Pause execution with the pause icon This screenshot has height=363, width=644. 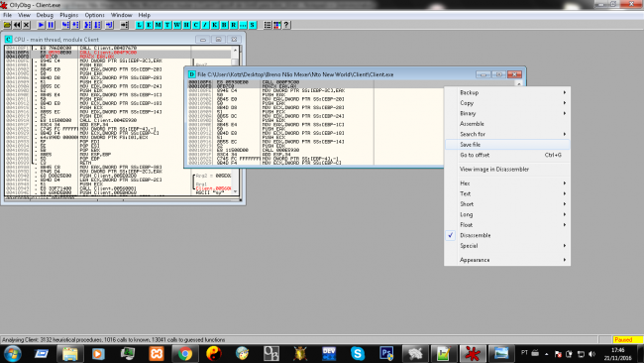[x=51, y=25]
